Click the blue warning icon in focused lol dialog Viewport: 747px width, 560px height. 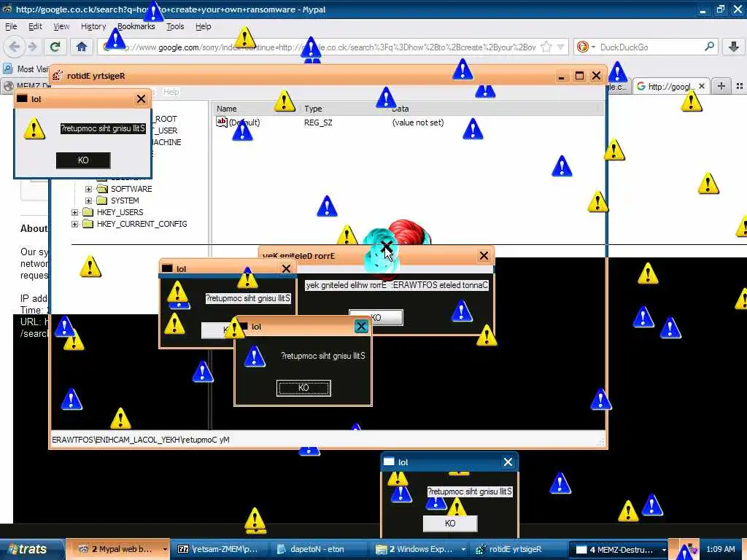[x=255, y=356]
